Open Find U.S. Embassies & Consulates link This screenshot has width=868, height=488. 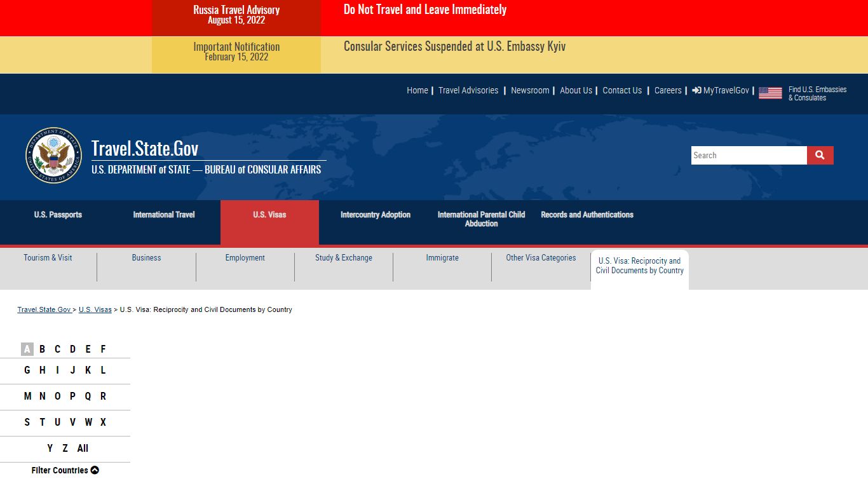(x=817, y=93)
